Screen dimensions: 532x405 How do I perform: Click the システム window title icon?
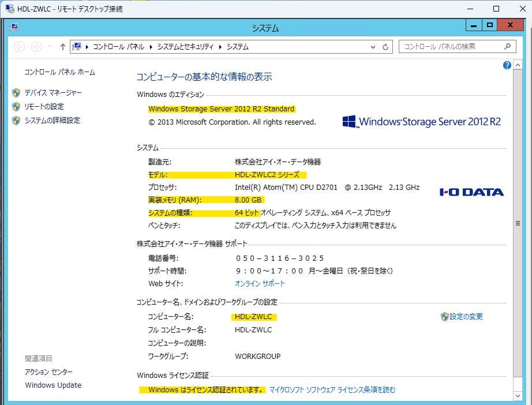(x=14, y=27)
